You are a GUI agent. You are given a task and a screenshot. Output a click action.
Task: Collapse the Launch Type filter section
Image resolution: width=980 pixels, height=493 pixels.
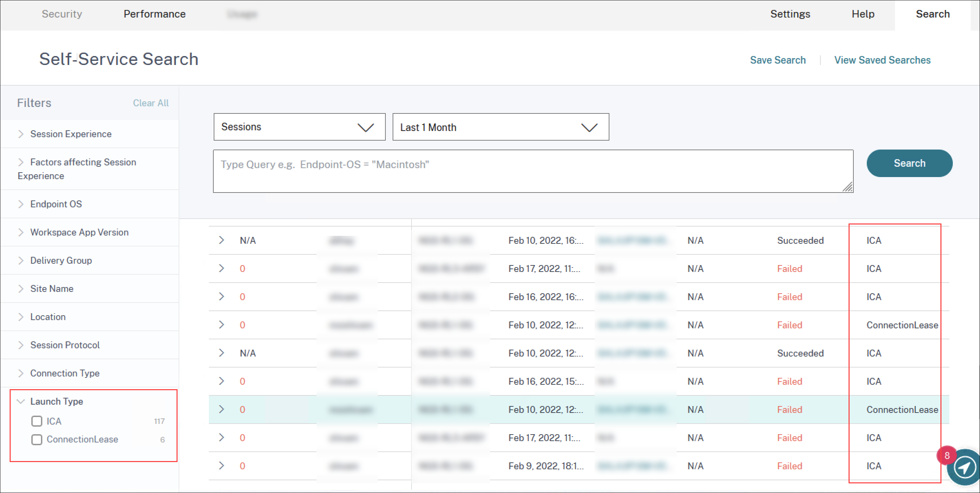(x=21, y=402)
